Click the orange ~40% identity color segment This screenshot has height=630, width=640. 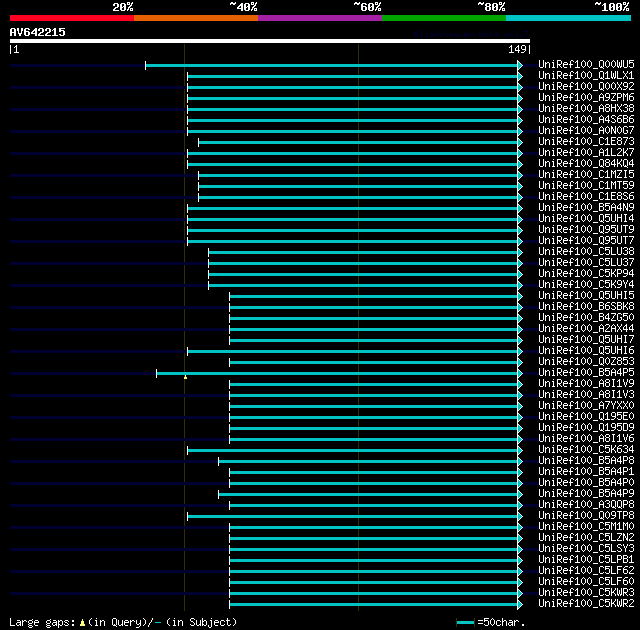point(196,18)
